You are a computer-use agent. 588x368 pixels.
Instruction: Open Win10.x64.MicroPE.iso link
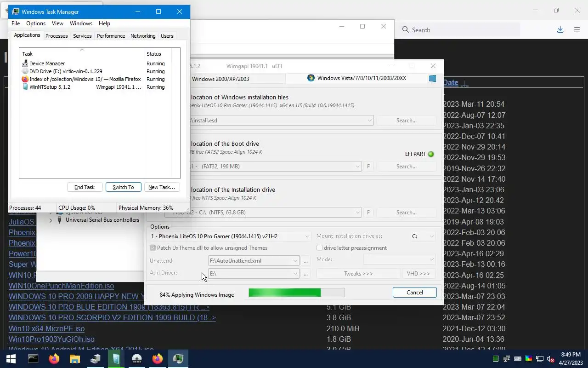click(46, 329)
